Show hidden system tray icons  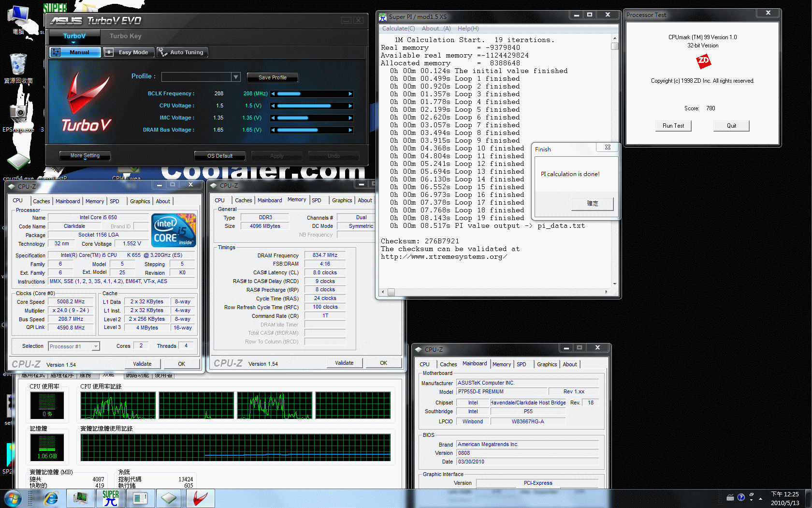[760, 498]
